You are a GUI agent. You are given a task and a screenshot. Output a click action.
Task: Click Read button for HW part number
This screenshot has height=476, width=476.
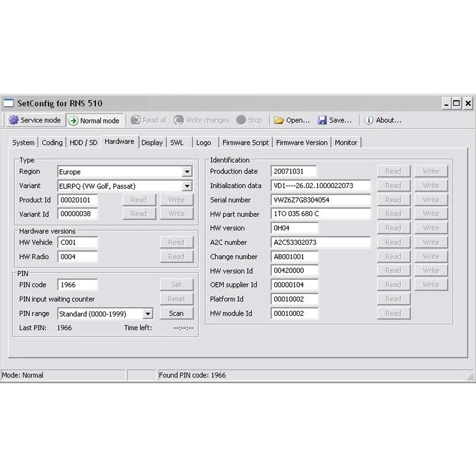(394, 214)
